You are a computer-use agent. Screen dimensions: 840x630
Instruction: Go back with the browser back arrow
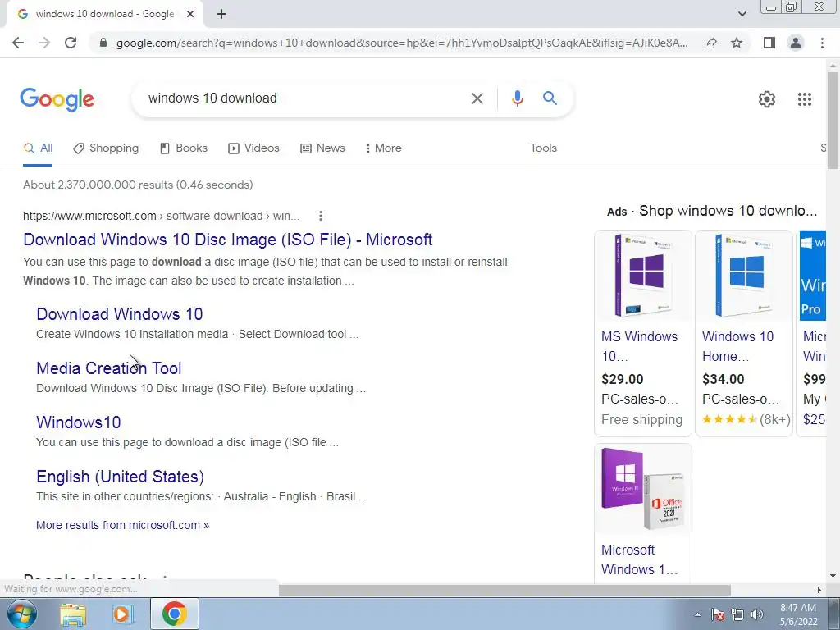pyautogui.click(x=18, y=43)
